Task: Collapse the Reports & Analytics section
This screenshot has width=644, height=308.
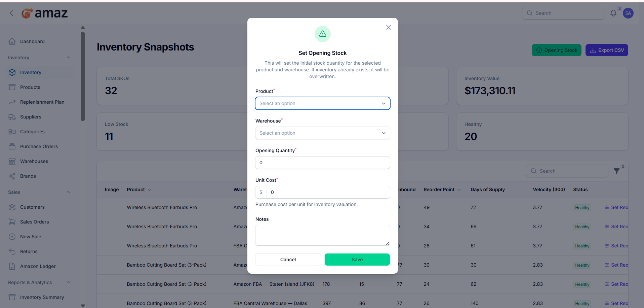Action: point(68,282)
